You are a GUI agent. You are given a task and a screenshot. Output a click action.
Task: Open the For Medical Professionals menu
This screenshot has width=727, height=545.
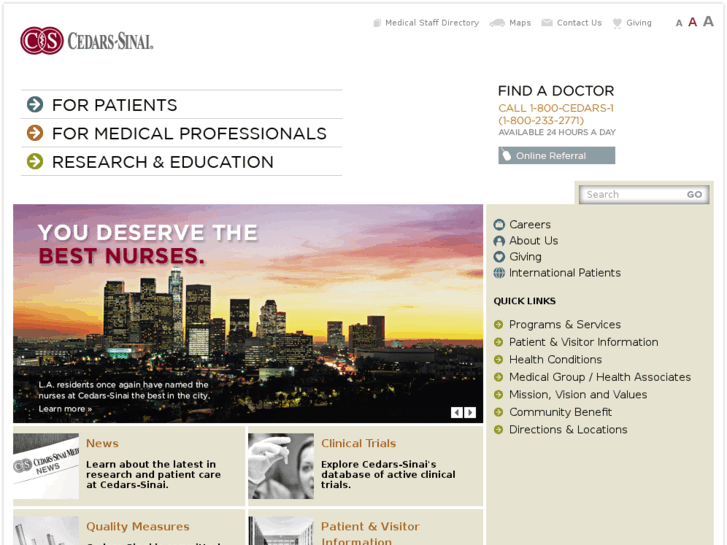pyautogui.click(x=189, y=134)
